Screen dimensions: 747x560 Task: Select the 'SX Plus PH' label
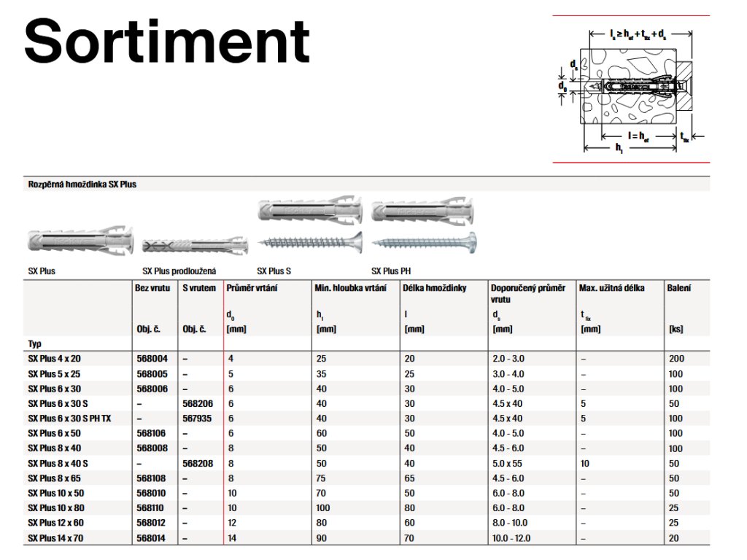click(391, 271)
